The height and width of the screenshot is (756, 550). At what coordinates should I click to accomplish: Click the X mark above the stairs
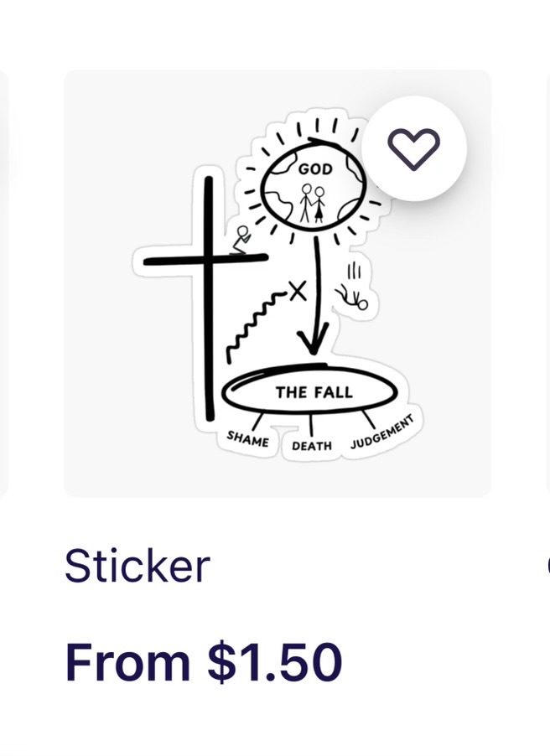[298, 291]
